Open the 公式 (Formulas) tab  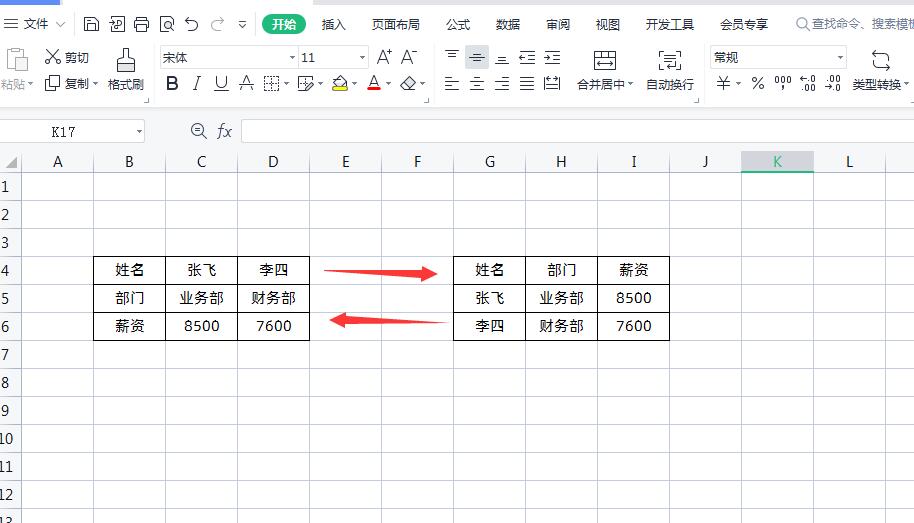point(458,24)
